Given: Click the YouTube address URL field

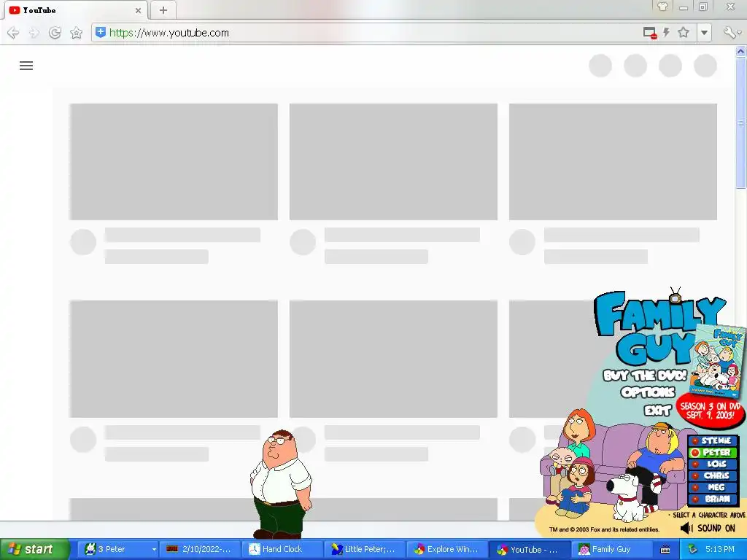Looking at the screenshot, I should click(367, 33).
